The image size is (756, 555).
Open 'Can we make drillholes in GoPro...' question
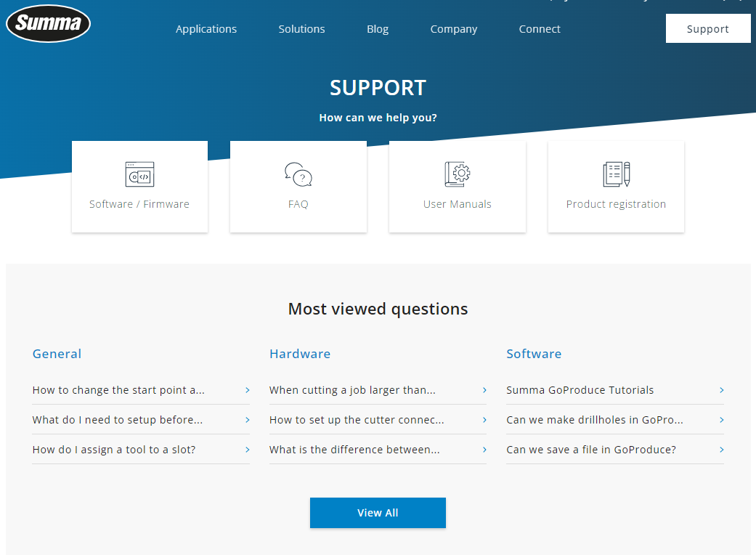point(614,420)
